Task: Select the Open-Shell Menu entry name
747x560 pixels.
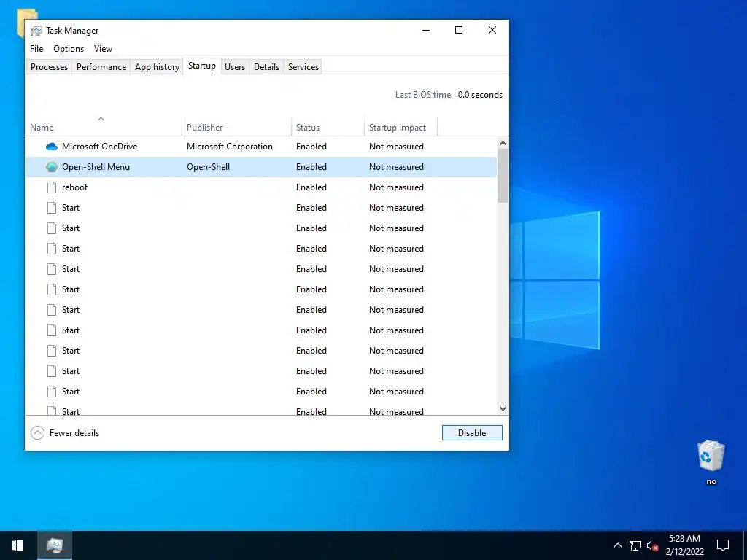Action: (96, 167)
